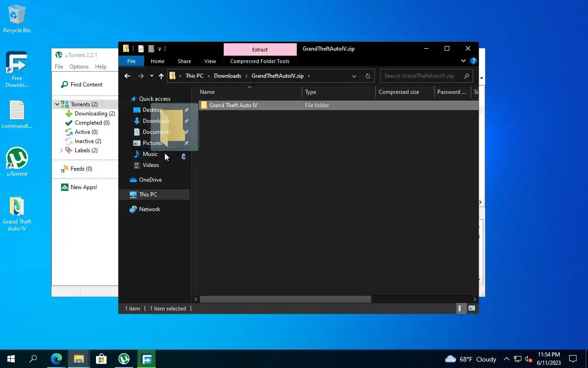
Task: Go back in File Explorer
Action: pyautogui.click(x=127, y=76)
